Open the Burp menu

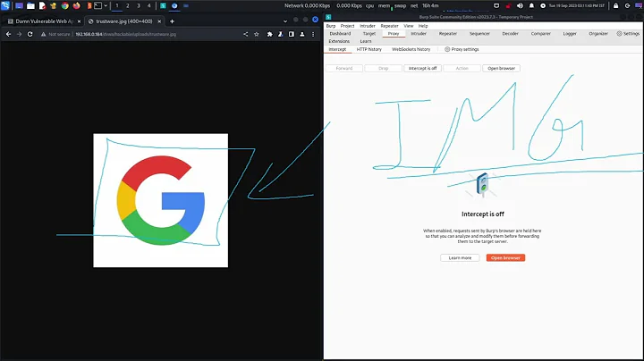coord(331,26)
